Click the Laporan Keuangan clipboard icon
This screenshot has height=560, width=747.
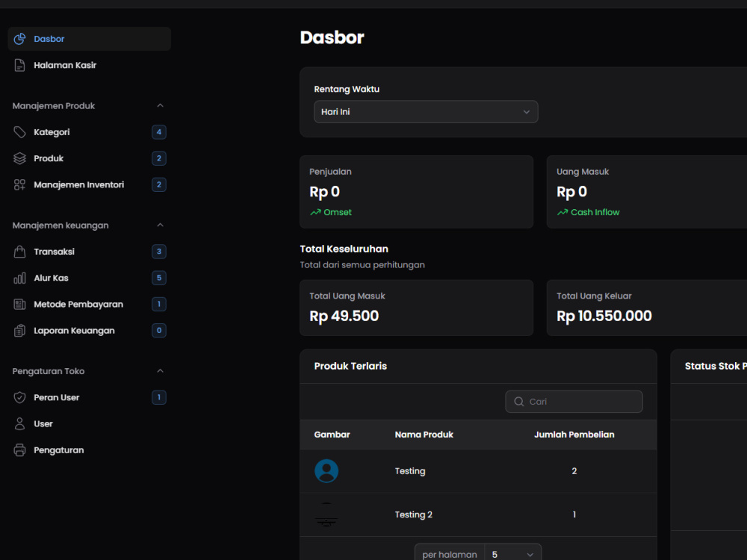pyautogui.click(x=19, y=331)
